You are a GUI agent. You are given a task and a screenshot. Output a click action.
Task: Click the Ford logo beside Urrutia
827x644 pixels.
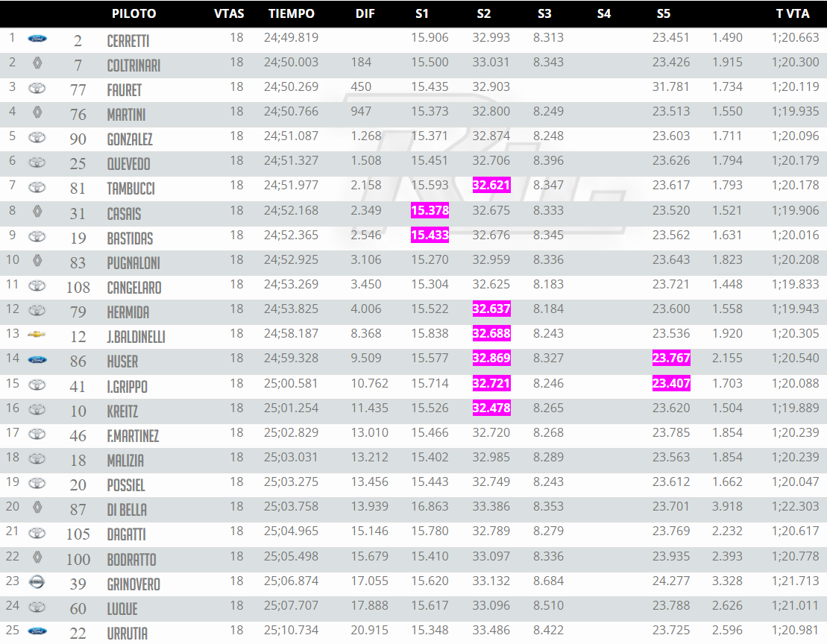click(x=37, y=631)
